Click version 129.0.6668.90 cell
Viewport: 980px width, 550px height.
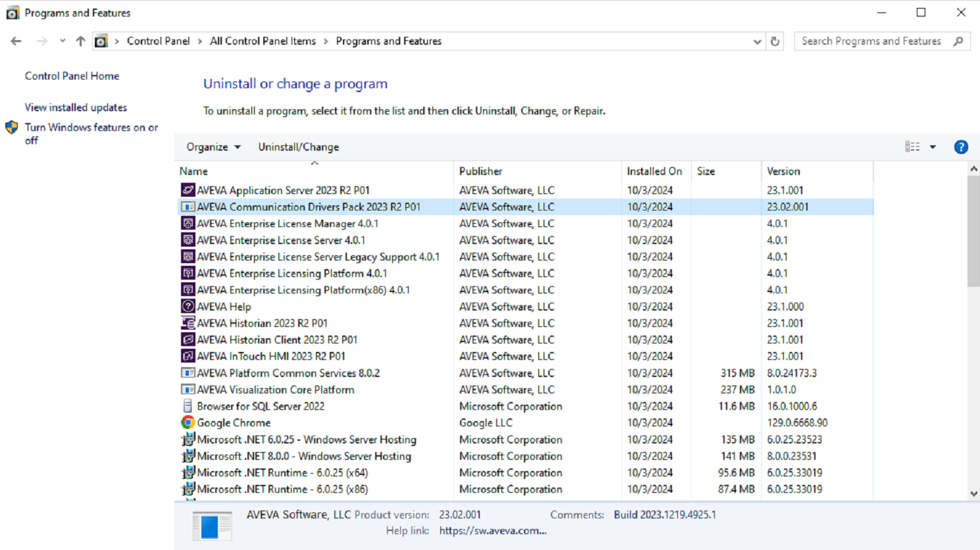[x=797, y=422]
